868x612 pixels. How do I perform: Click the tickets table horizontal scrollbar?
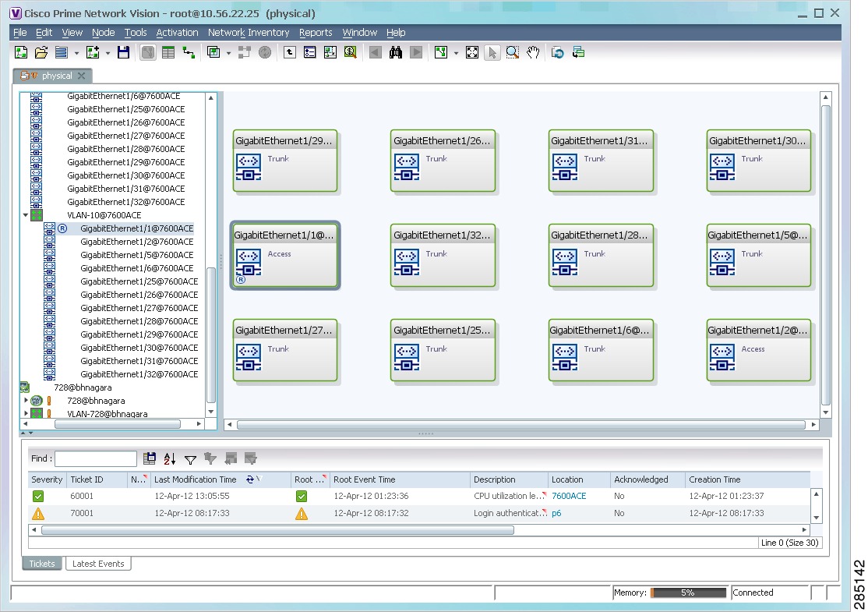coord(278,530)
